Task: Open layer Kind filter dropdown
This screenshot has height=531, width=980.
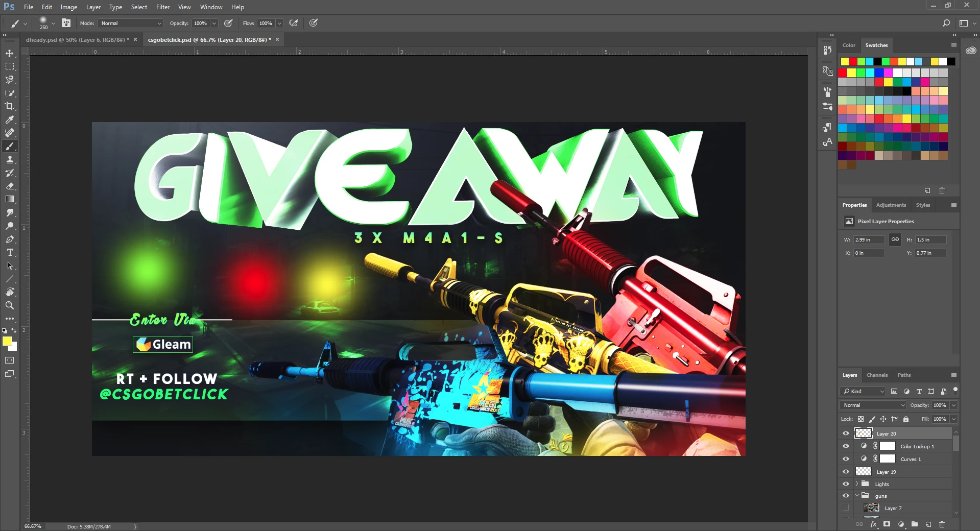Action: (x=863, y=391)
